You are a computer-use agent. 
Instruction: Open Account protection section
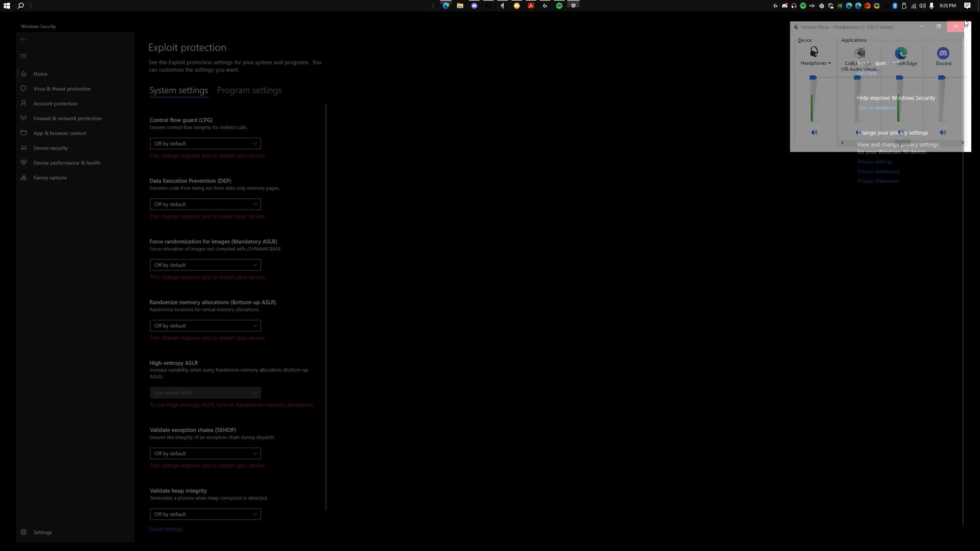[55, 103]
